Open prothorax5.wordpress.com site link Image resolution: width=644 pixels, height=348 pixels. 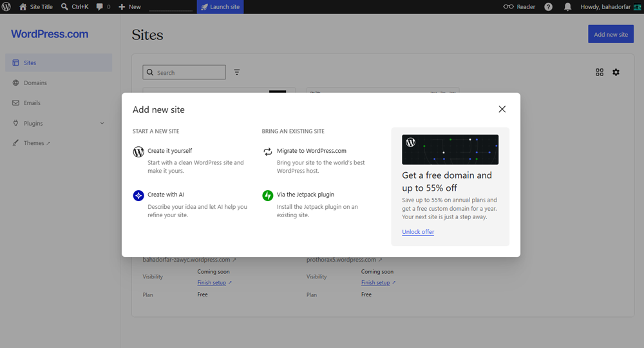tap(344, 260)
